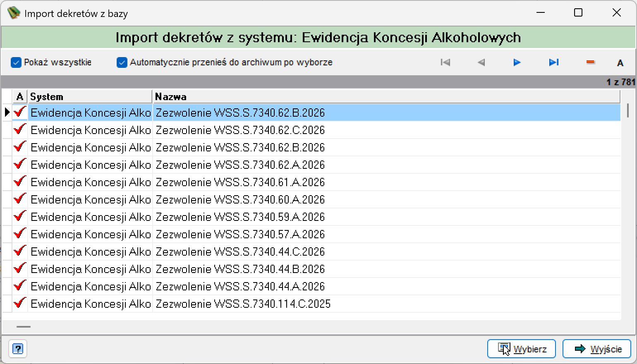Image resolution: width=637 pixels, height=364 pixels.
Task: Click the A archive toolbar icon
Action: point(620,63)
